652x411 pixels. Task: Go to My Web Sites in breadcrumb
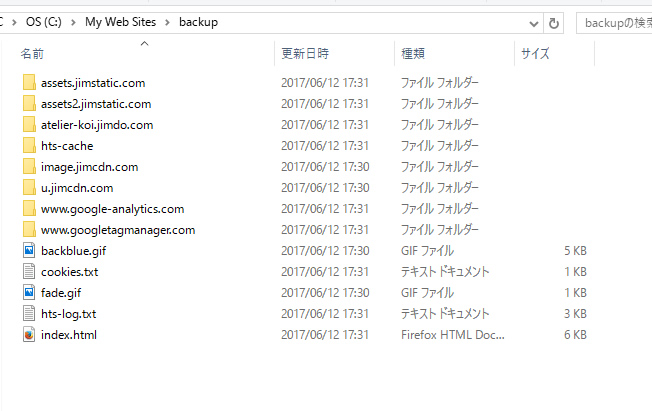[121, 22]
